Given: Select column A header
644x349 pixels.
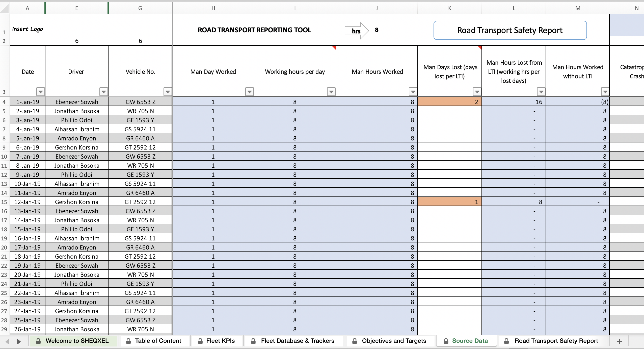Looking at the screenshot, I should pyautogui.click(x=28, y=8).
